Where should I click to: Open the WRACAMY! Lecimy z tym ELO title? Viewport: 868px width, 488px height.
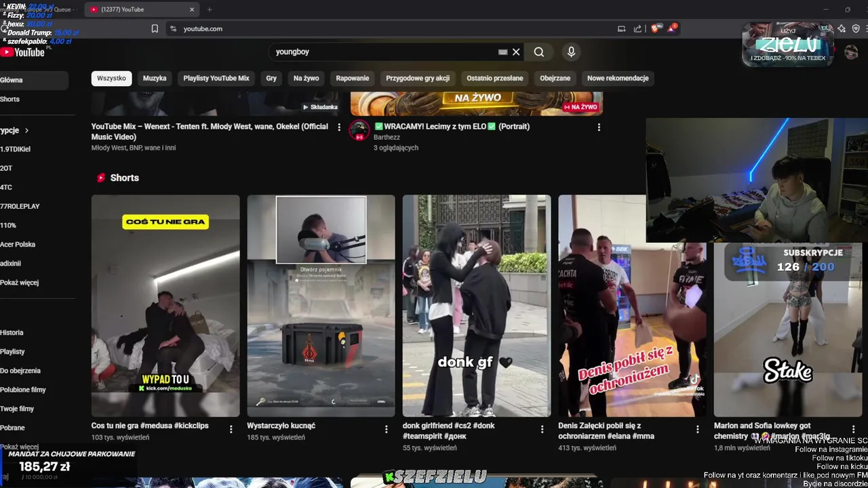[452, 127]
